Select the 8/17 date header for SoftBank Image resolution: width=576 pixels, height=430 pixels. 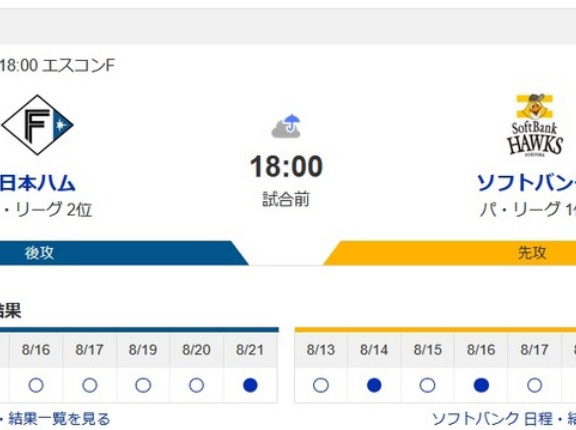[x=534, y=350]
